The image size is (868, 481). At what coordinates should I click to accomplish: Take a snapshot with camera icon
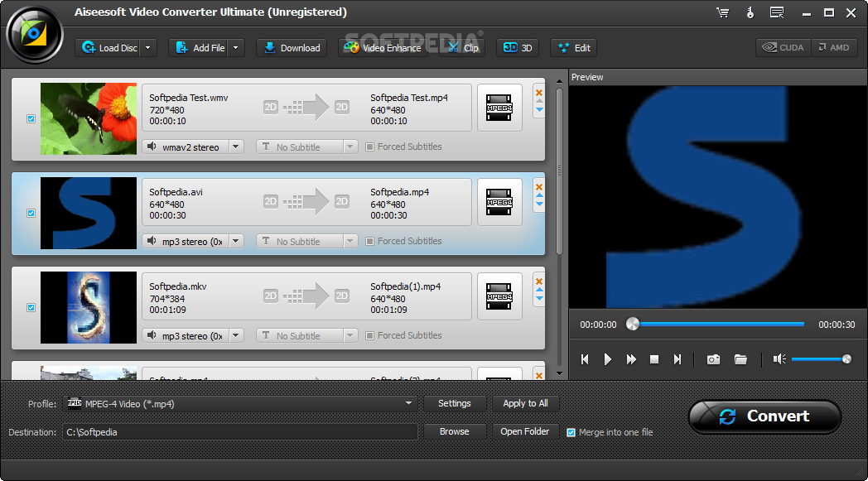click(714, 360)
